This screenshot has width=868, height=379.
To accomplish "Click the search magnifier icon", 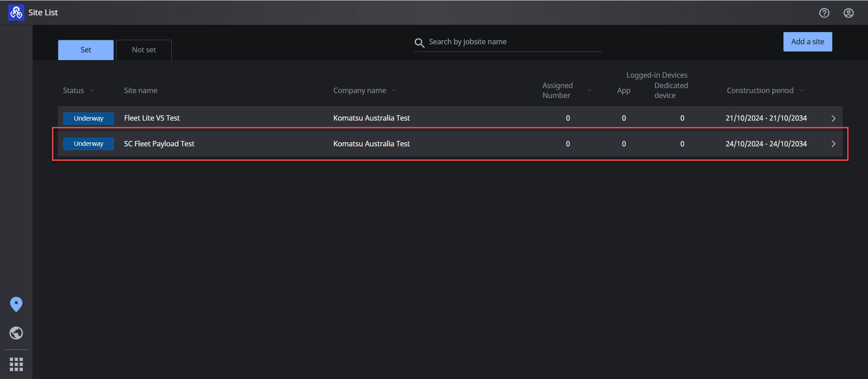I will (x=420, y=42).
